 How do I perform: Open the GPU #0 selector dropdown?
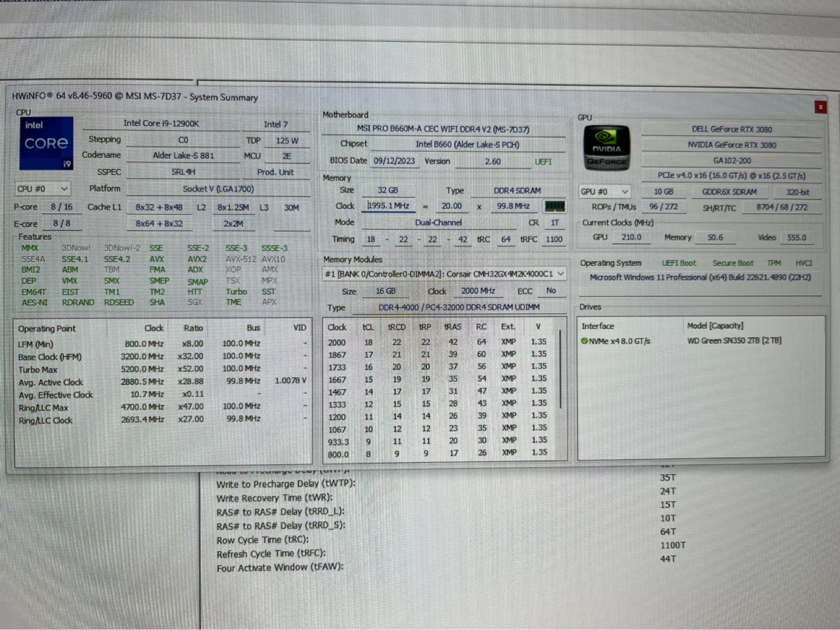(x=605, y=191)
